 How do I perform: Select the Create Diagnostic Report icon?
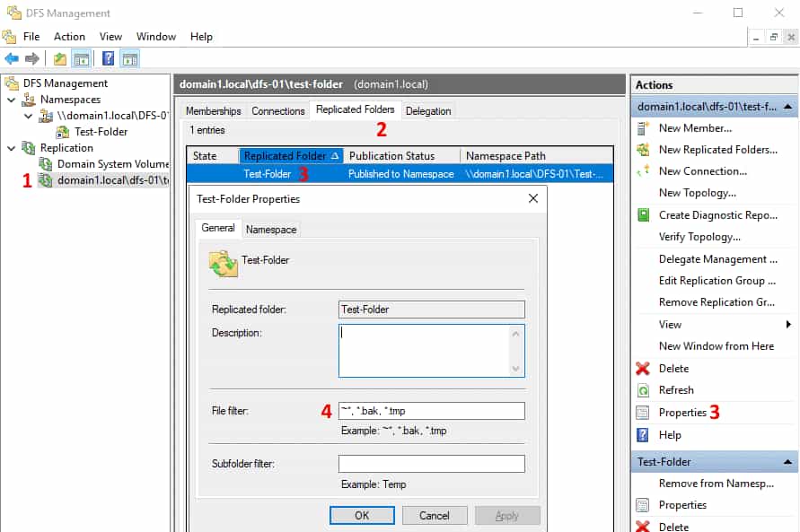(x=643, y=214)
